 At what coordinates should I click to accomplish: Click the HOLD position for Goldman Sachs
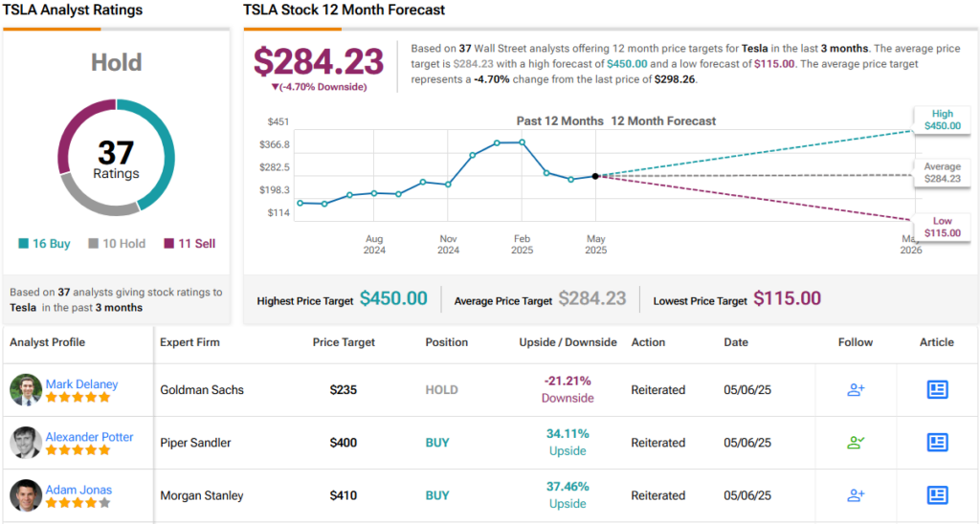pos(442,390)
